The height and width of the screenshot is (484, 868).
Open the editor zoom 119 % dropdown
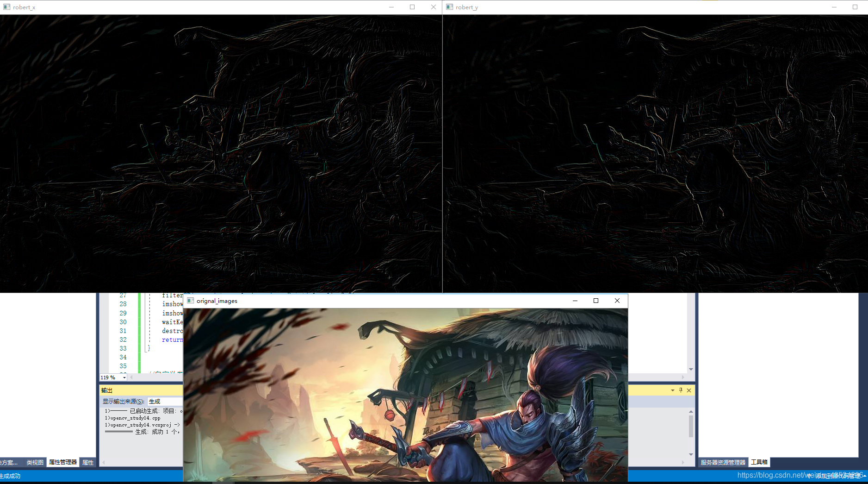[124, 377]
